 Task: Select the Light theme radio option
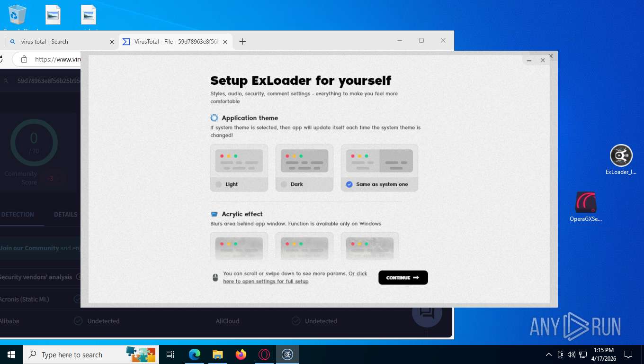point(218,184)
